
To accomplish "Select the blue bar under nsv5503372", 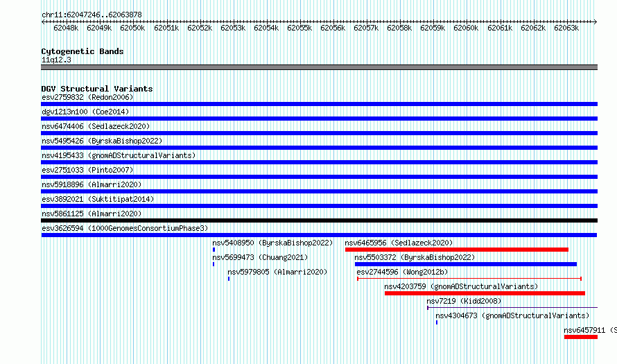I will 466,264.
